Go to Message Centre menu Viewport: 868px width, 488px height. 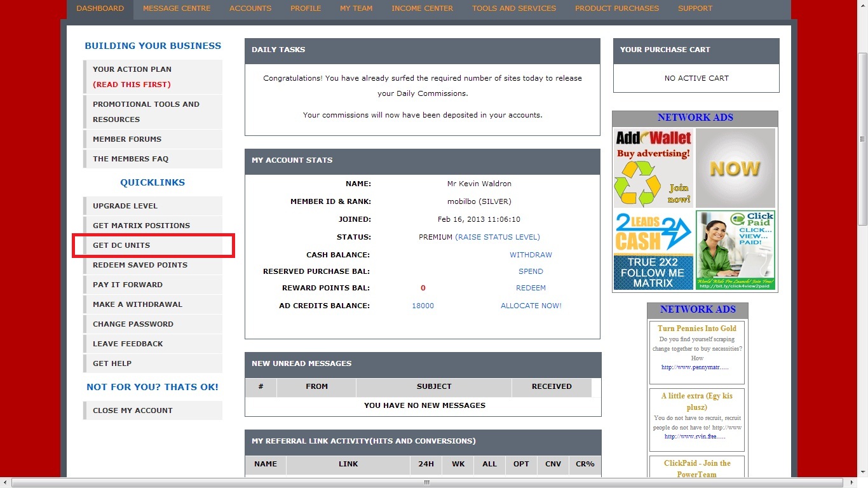coord(176,8)
